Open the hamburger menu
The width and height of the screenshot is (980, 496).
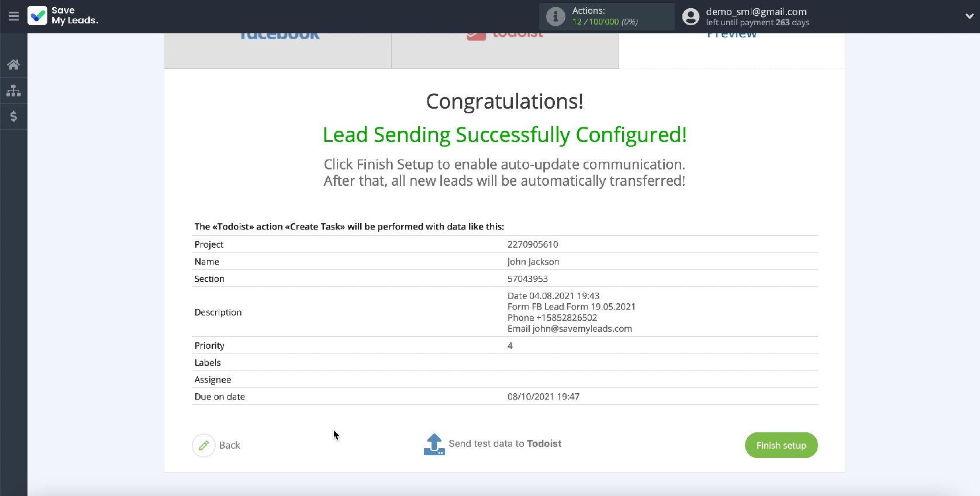(13, 16)
